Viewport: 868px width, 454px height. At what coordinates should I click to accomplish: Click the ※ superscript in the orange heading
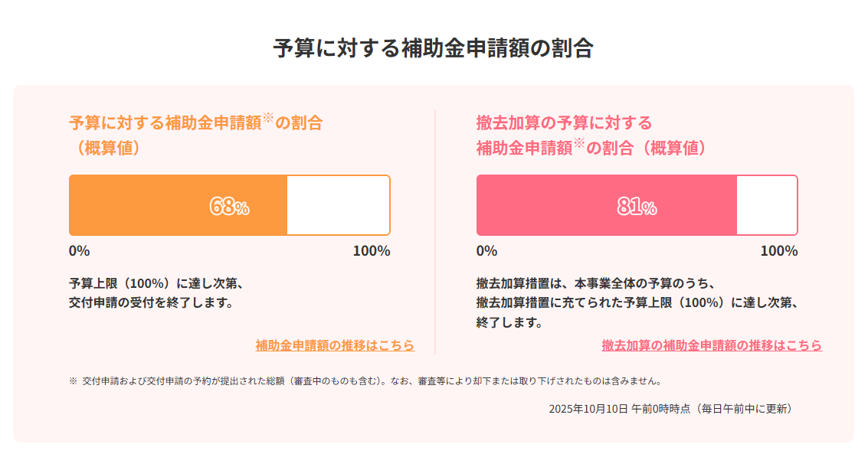point(268,118)
